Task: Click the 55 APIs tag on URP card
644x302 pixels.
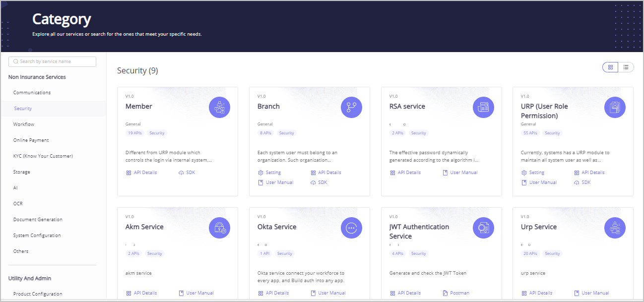Action: 530,133
